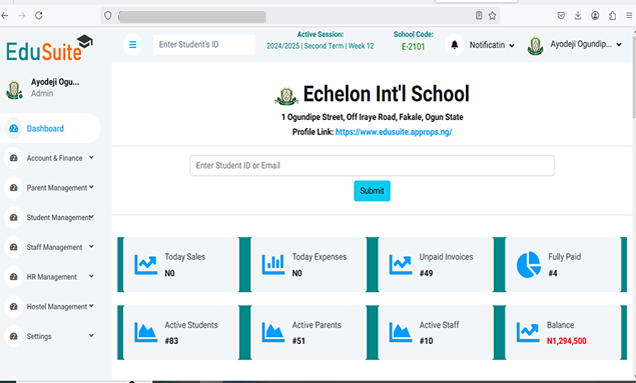
Task: Click the Today Sales chart icon
Action: point(146,265)
